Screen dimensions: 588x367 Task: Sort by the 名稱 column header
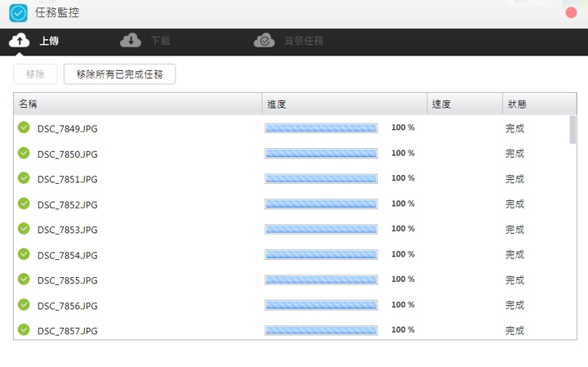pos(138,104)
